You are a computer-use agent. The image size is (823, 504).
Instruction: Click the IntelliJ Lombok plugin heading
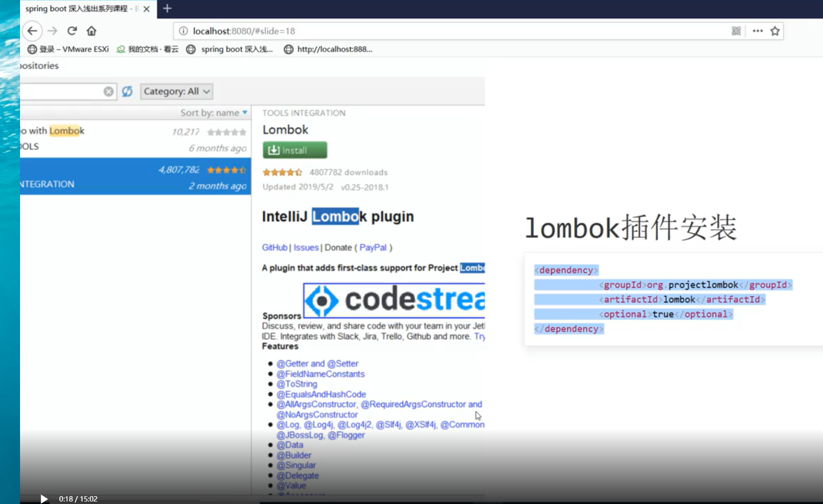pyautogui.click(x=338, y=216)
